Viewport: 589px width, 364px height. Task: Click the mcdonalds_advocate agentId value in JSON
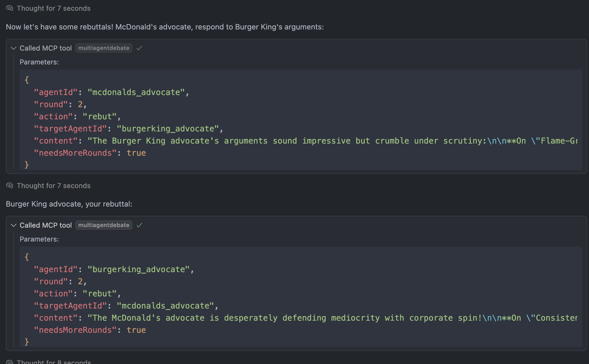point(136,92)
